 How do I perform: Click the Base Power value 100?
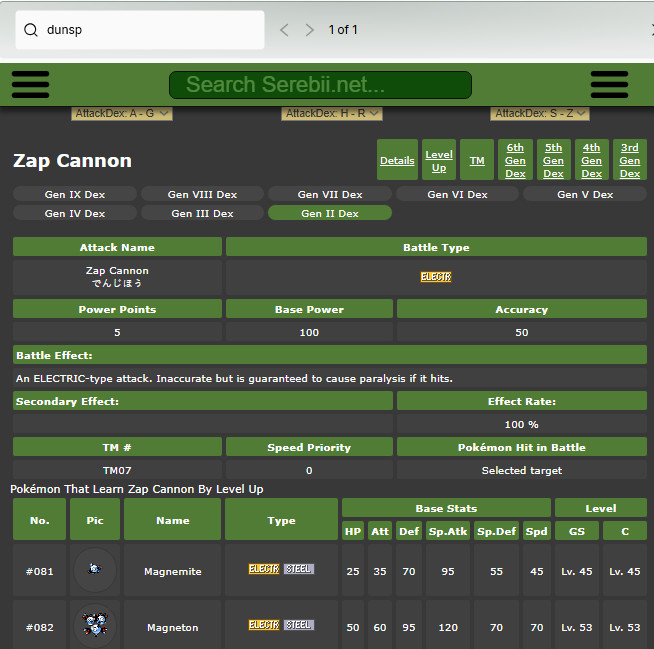point(309,332)
